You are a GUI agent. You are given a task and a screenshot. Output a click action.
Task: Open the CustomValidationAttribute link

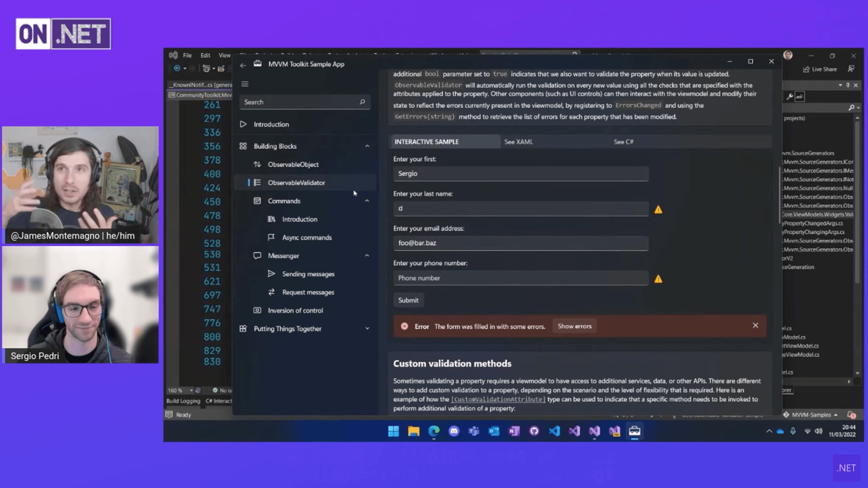tap(498, 400)
